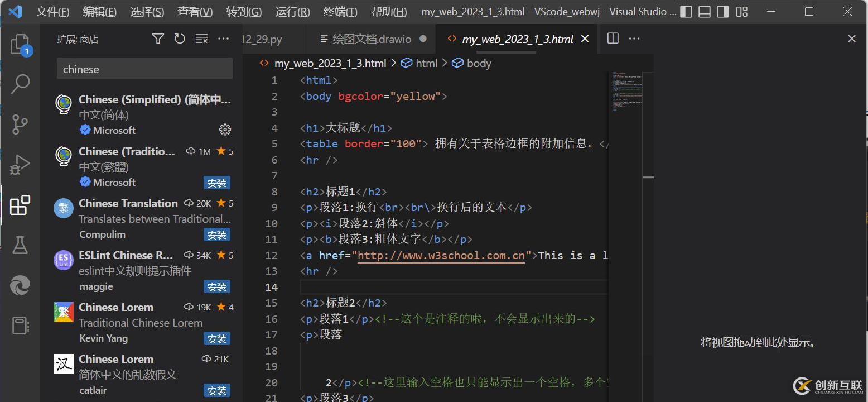868x402 pixels.
Task: Install the Chinese Translation extension
Action: tap(216, 235)
